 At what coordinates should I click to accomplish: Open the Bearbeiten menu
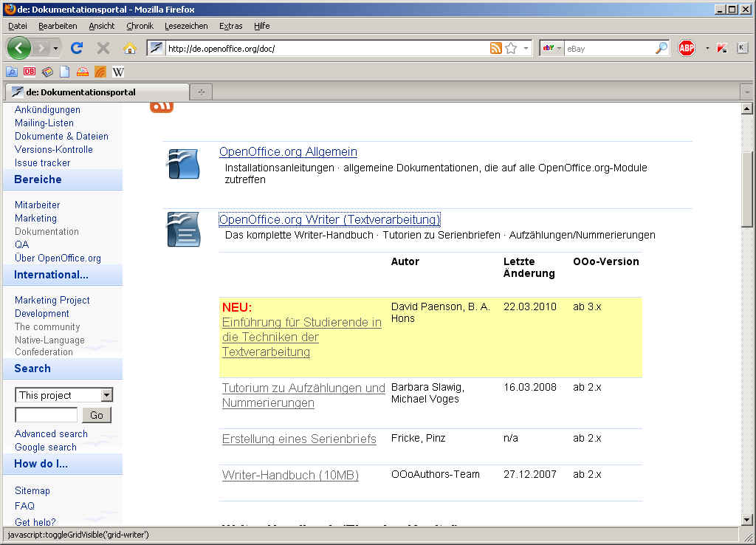click(58, 26)
